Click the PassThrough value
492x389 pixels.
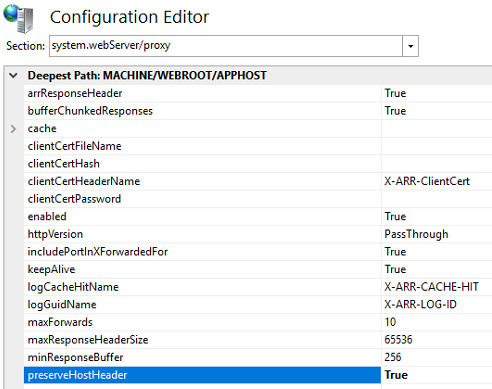pos(416,234)
